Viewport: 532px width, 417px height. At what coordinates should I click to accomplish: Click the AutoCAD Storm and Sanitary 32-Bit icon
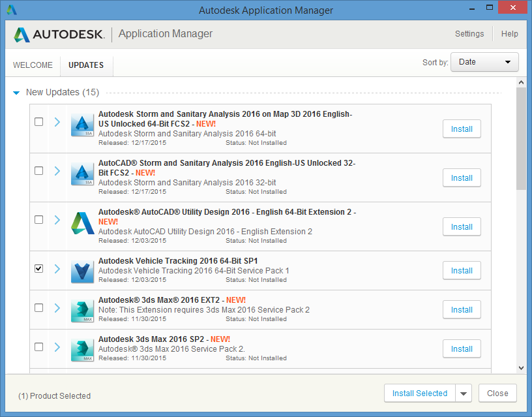[82, 174]
